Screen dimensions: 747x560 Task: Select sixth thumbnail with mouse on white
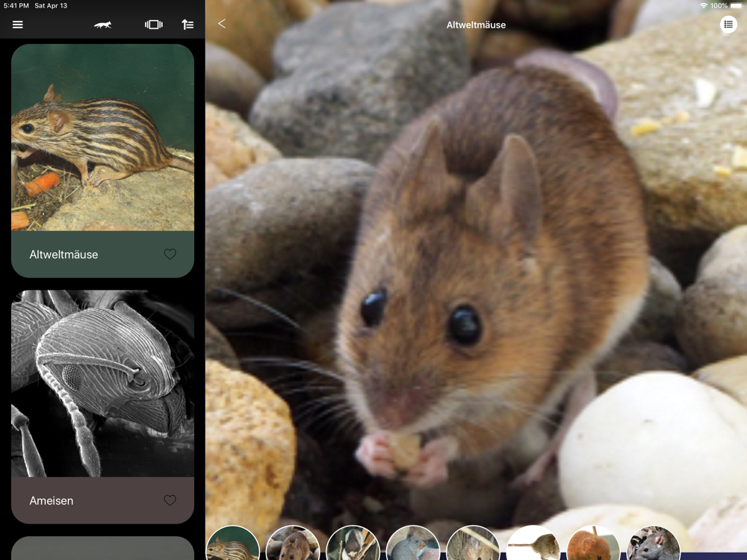click(533, 544)
